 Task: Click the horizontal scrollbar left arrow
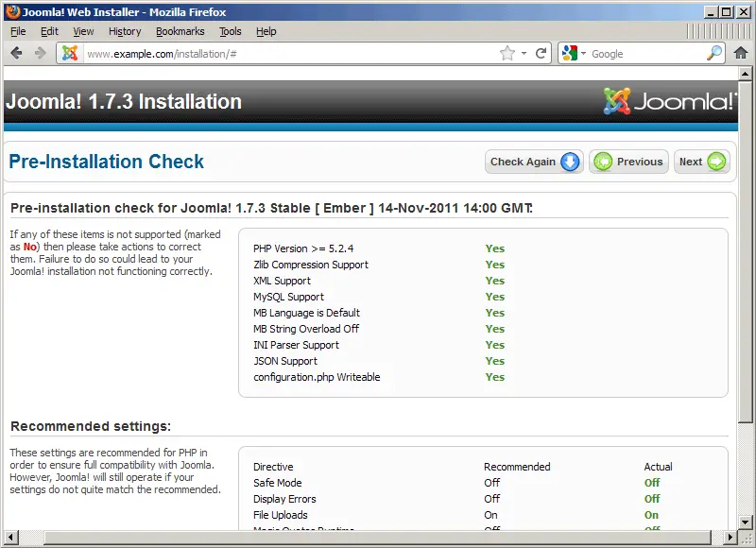pos(11,537)
